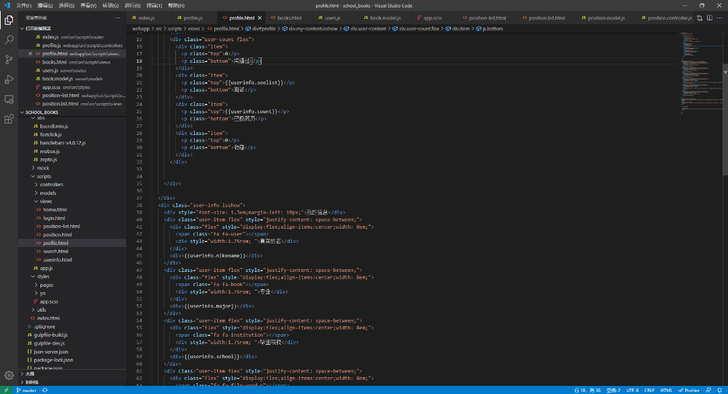Viewport: 728px width, 394px height.
Task: Open the Explorer view in activity bar
Action: click(9, 20)
